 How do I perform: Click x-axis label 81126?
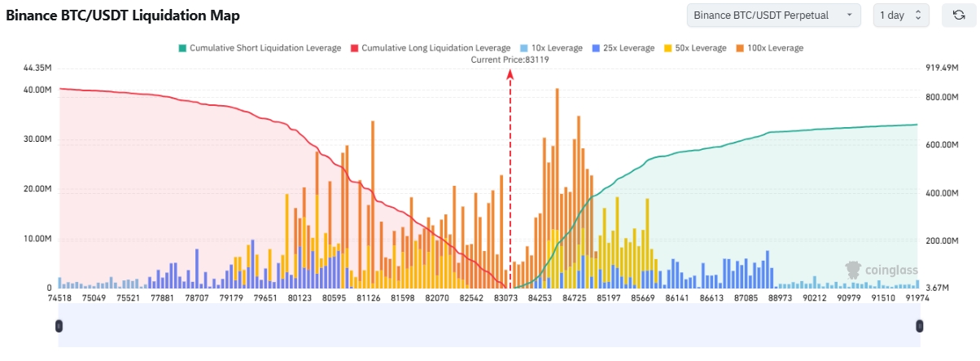click(370, 299)
